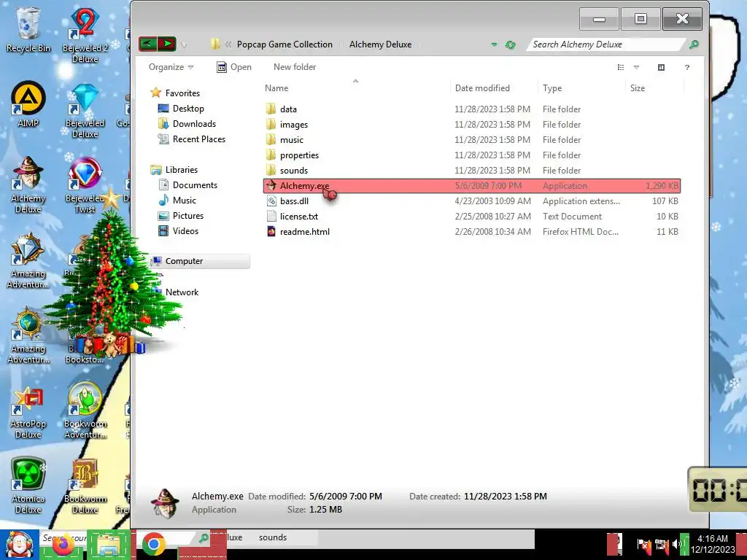This screenshot has height=560, width=747.
Task: Click the Popcap Game Collection breadcrumb
Action: 285,44
